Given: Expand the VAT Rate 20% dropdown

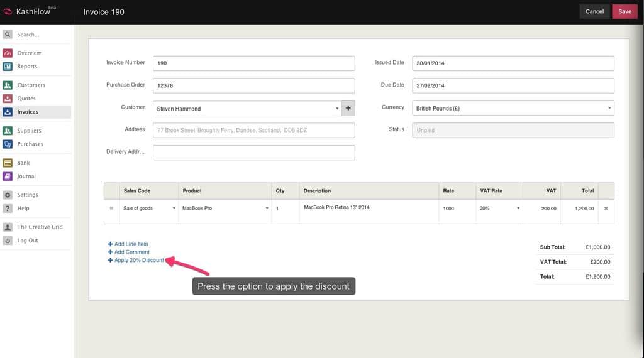Looking at the screenshot, I should click(x=518, y=209).
